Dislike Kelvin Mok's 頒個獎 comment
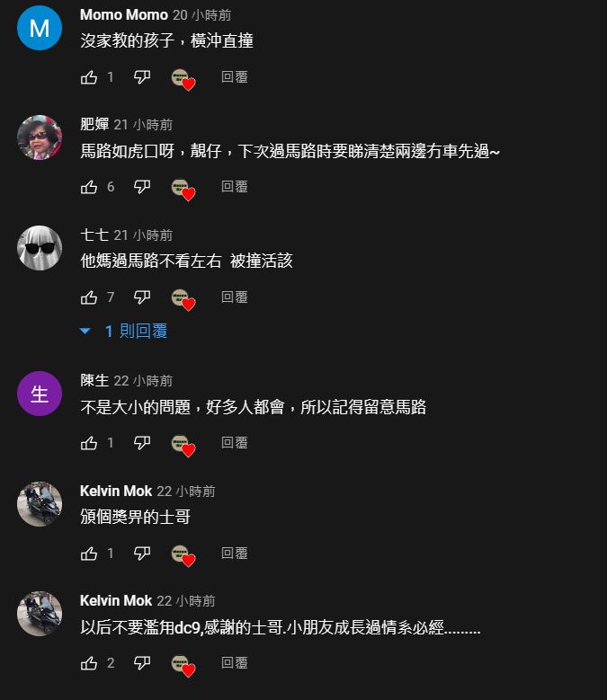This screenshot has width=607, height=700. 142,554
